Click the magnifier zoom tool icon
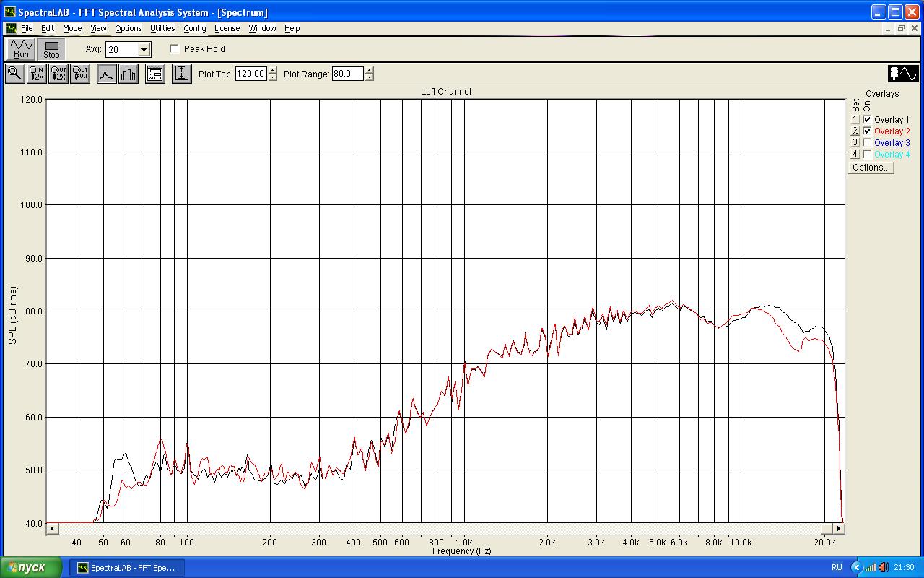 (14, 74)
